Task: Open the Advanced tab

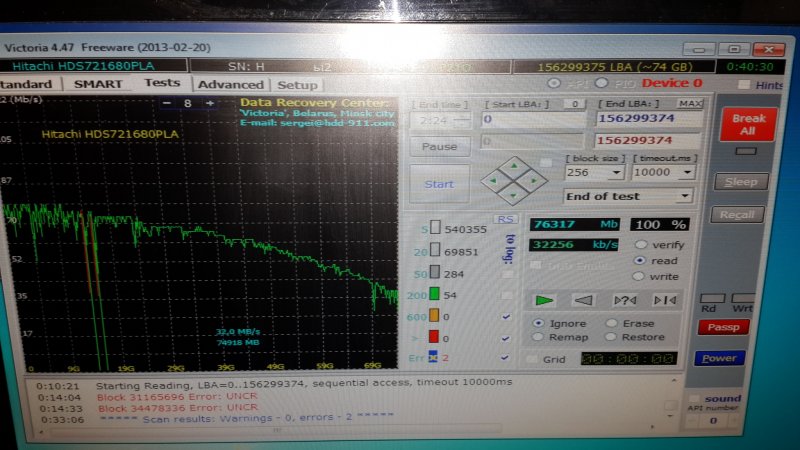Action: tap(231, 85)
